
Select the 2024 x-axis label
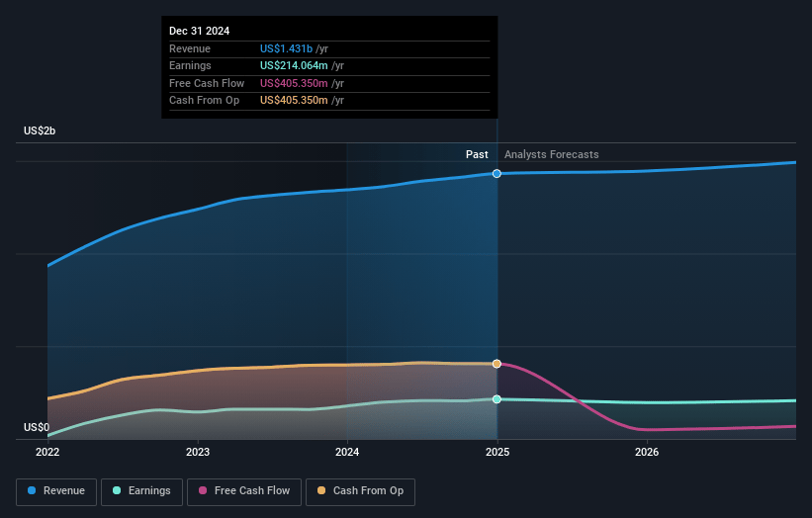[347, 452]
